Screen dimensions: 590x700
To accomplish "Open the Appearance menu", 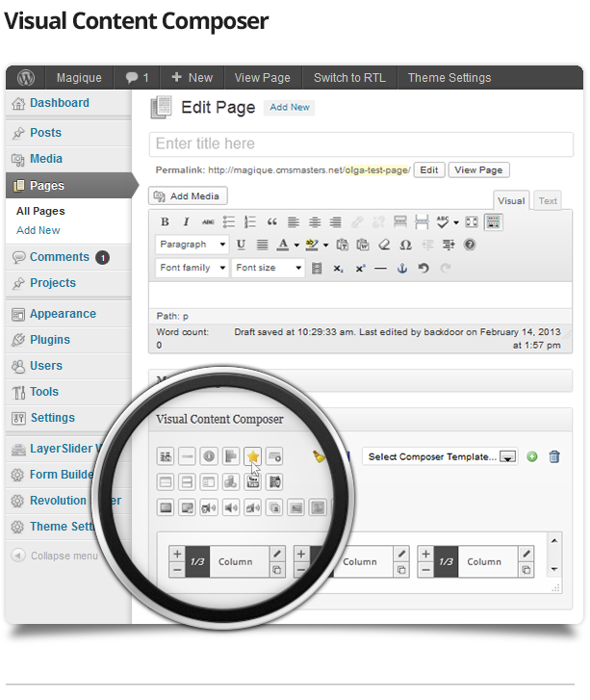I will [x=68, y=314].
